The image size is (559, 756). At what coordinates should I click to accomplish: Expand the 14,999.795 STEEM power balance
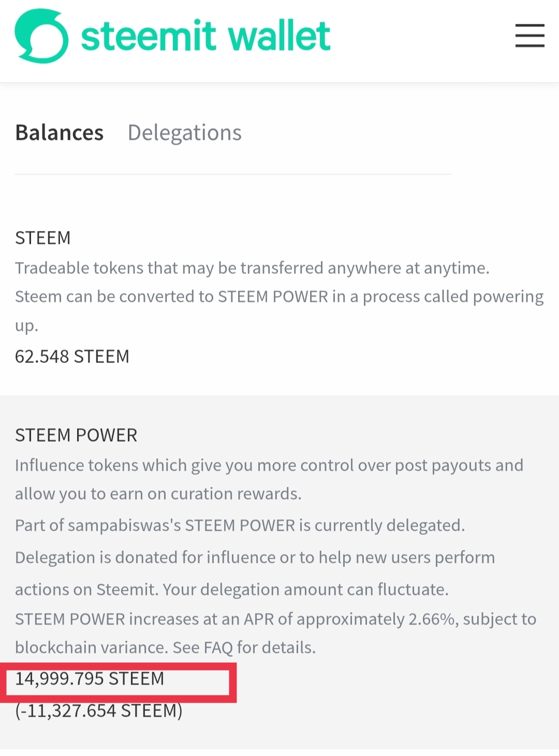(90, 679)
